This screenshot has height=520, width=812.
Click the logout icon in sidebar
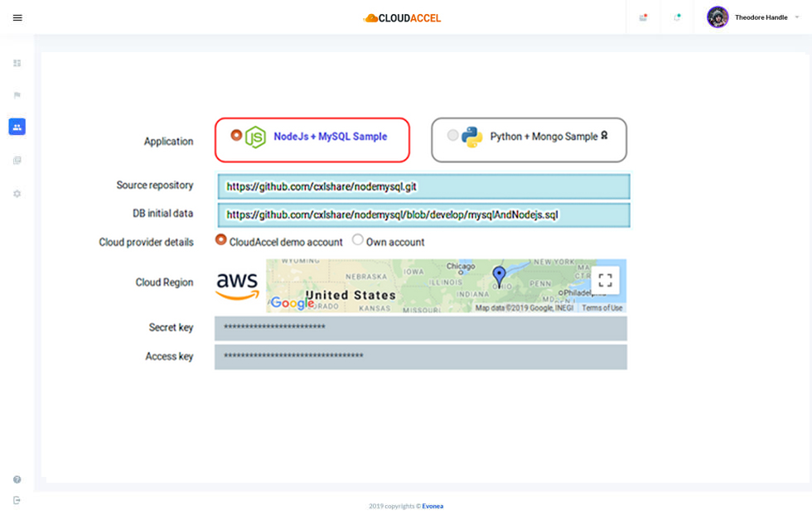[x=17, y=500]
